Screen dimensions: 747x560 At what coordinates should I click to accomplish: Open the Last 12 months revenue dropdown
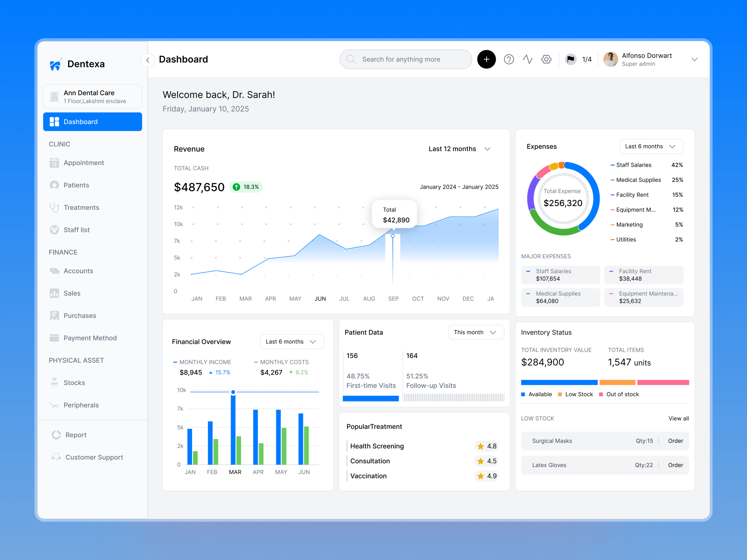[x=459, y=148]
